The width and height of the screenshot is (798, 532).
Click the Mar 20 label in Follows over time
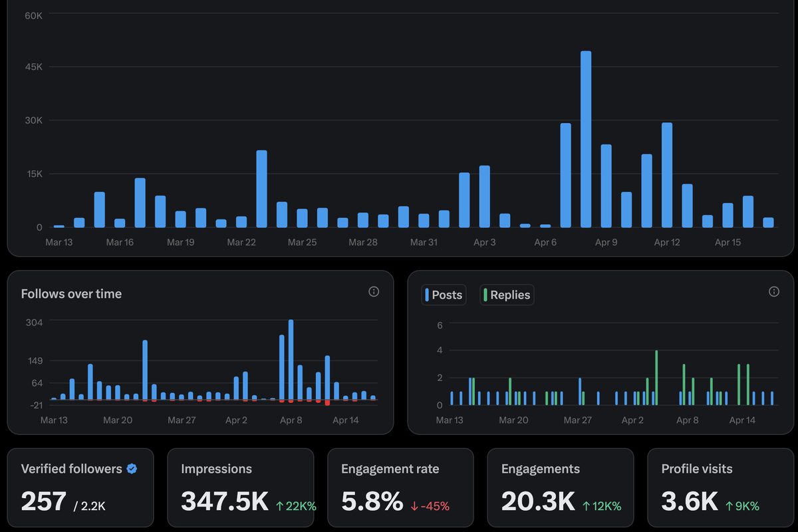(x=118, y=420)
